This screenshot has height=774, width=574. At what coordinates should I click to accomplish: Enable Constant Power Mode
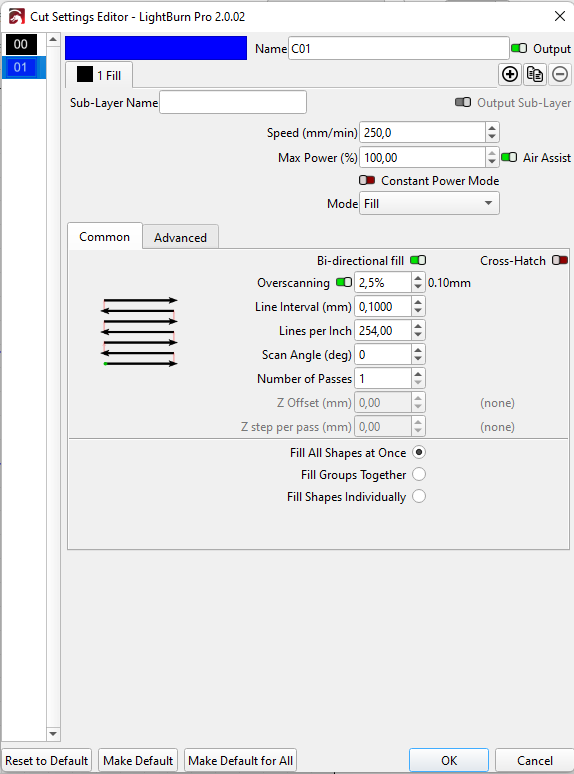tap(367, 180)
